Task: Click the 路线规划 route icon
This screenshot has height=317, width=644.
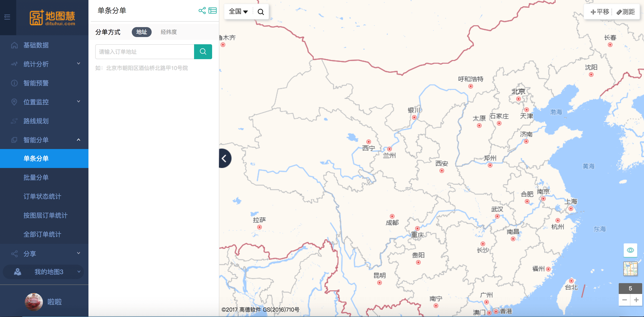Action: pyautogui.click(x=14, y=121)
